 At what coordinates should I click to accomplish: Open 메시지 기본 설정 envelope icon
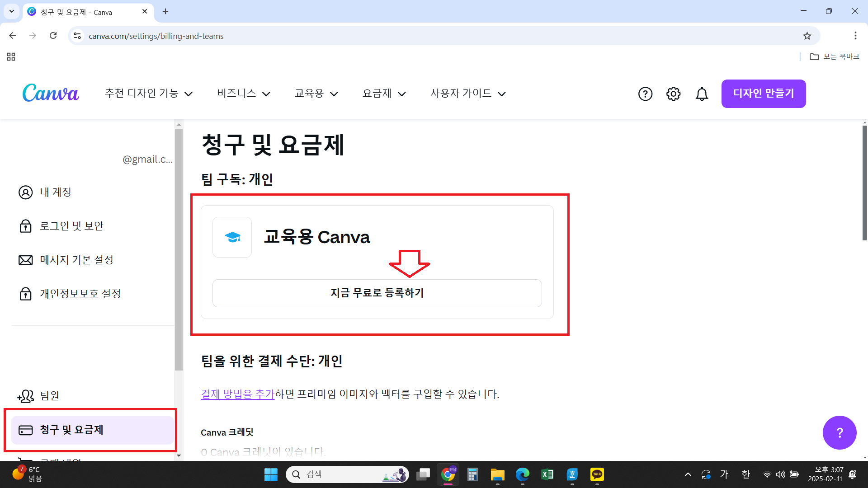coord(25,260)
